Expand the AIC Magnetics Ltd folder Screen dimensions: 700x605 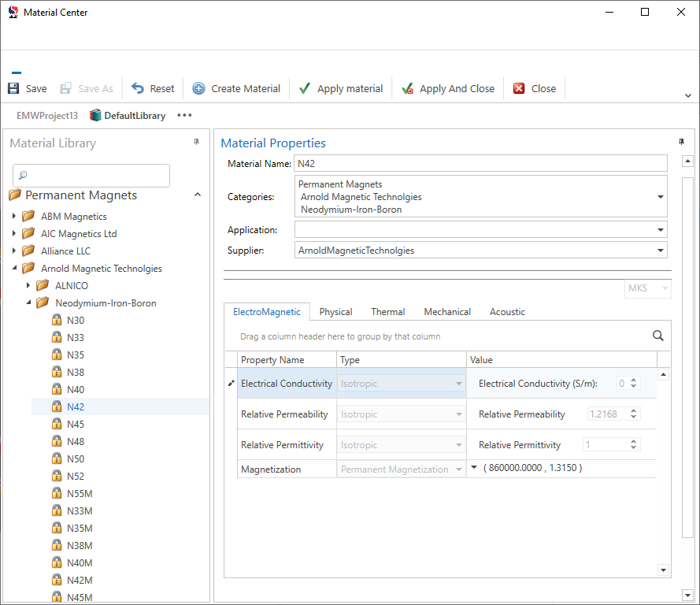14,233
